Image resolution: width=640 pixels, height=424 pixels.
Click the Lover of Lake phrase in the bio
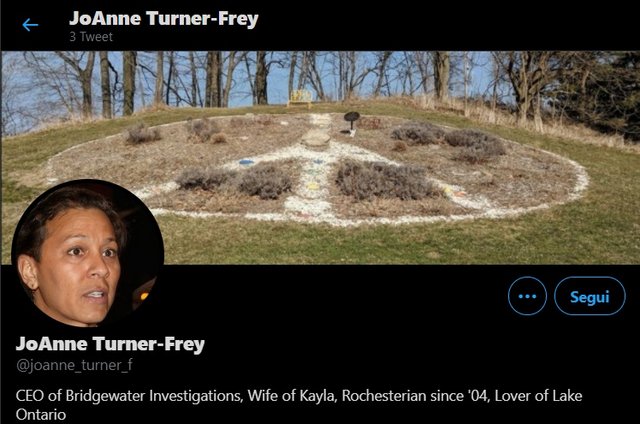[538, 396]
